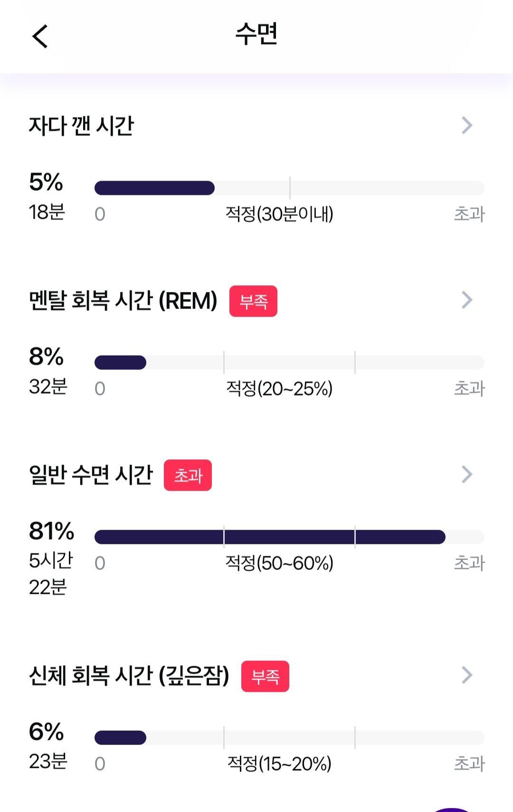Viewport: 513px width, 812px height.
Task: Click the REM 8% progress bar
Action: [x=289, y=363]
